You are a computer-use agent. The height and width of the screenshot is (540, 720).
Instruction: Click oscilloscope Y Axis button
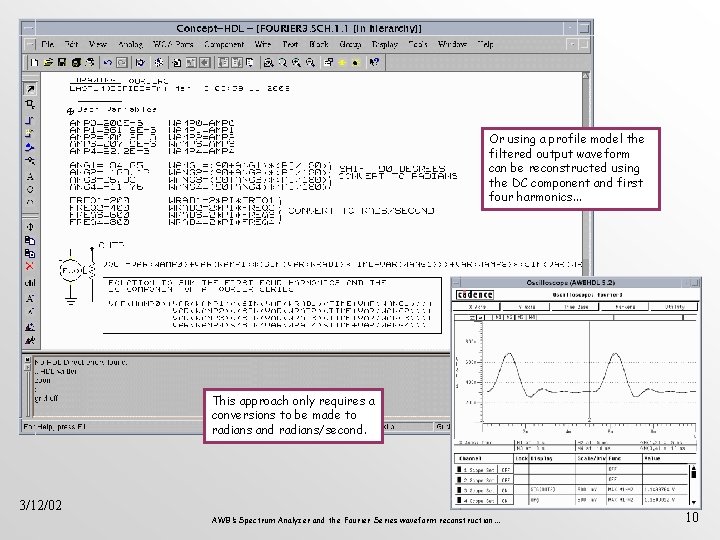[x=527, y=306]
